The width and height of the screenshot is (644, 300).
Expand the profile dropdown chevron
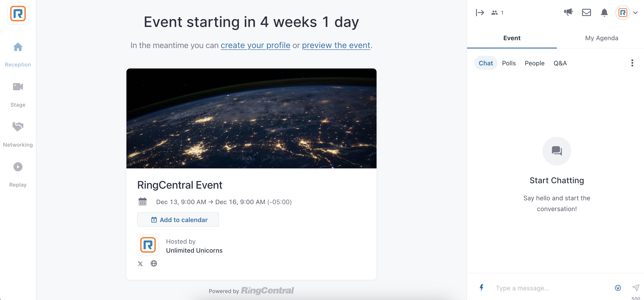point(635,13)
